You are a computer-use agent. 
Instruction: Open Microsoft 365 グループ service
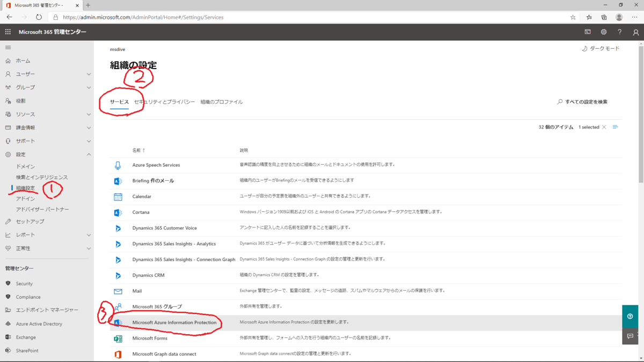tap(157, 307)
